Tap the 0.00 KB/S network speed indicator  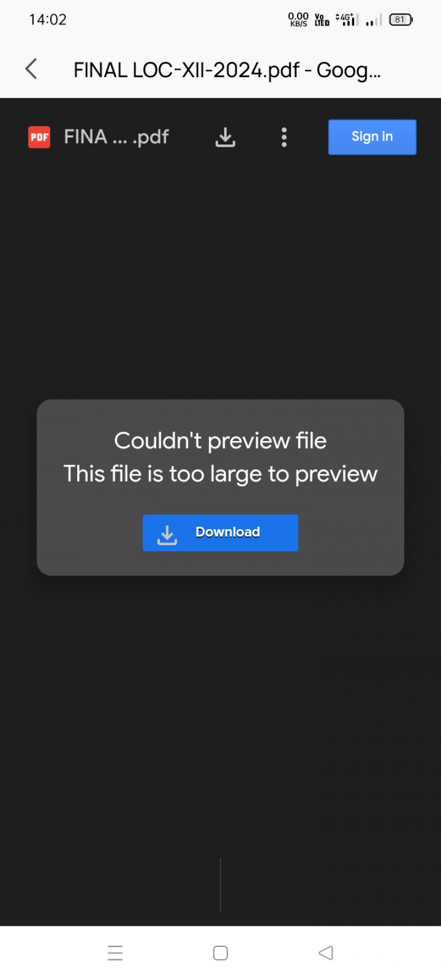coord(298,20)
